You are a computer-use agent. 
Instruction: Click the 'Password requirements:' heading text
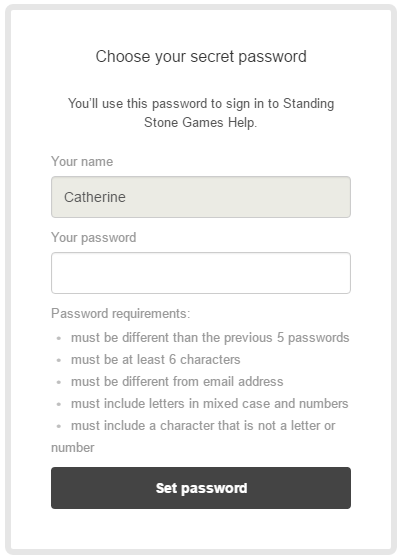(121, 314)
